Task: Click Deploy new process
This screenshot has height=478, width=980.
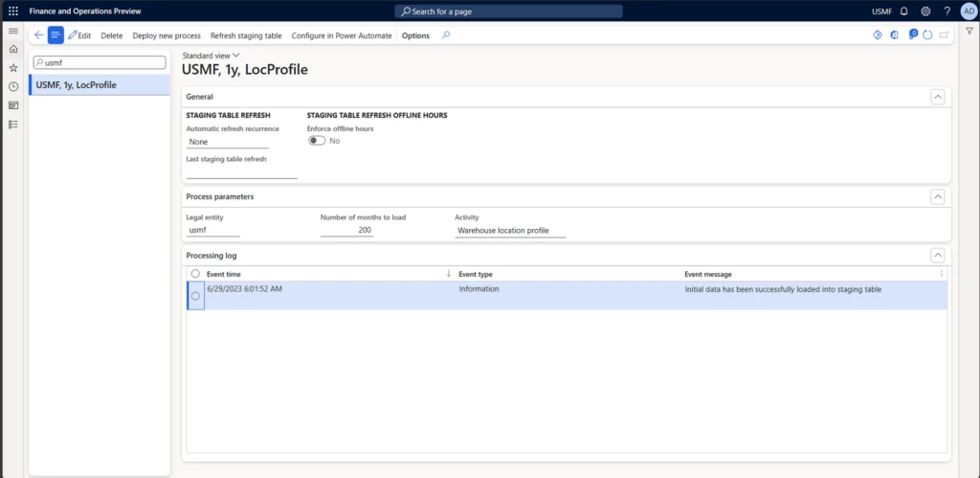Action: pos(167,35)
